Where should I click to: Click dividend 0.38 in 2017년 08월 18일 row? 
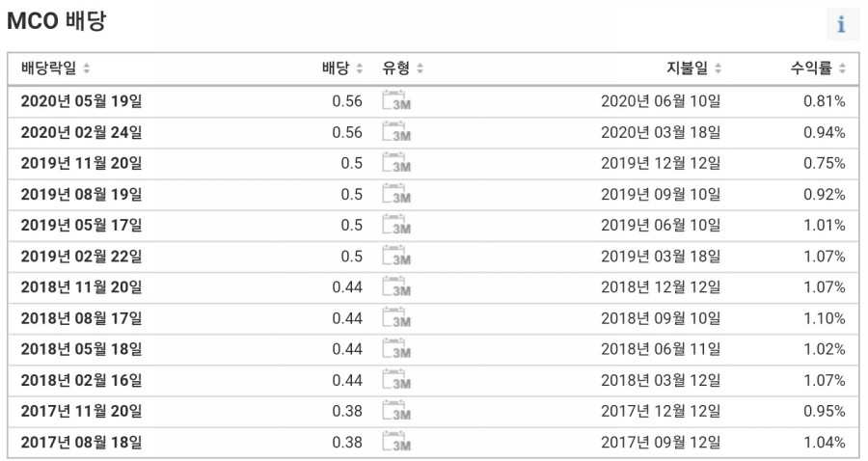[x=347, y=442]
